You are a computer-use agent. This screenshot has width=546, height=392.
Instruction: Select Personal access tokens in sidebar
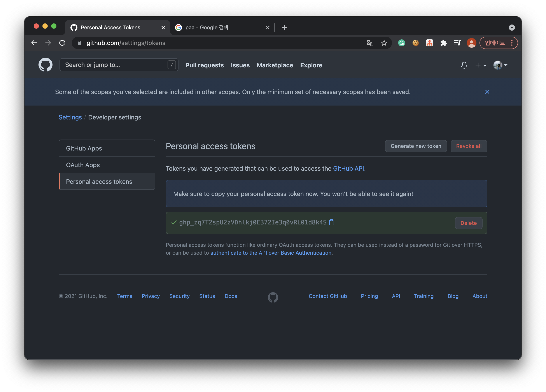point(107,182)
